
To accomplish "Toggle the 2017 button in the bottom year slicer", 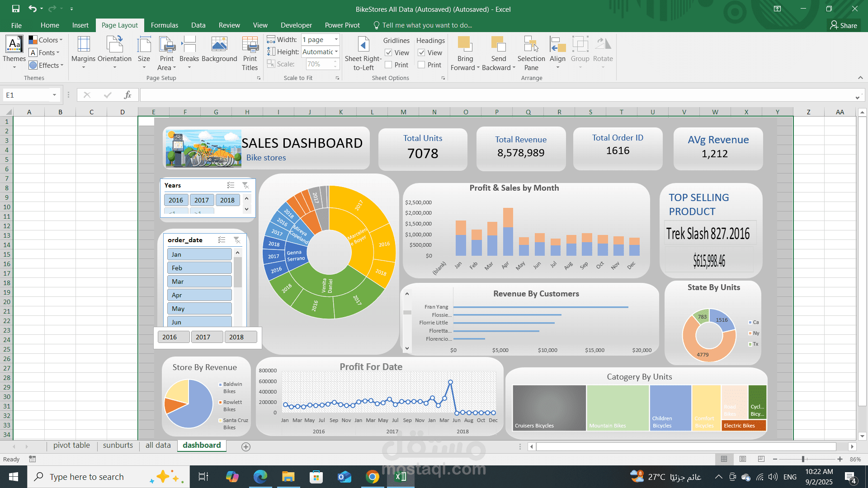I will pyautogui.click(x=207, y=337).
